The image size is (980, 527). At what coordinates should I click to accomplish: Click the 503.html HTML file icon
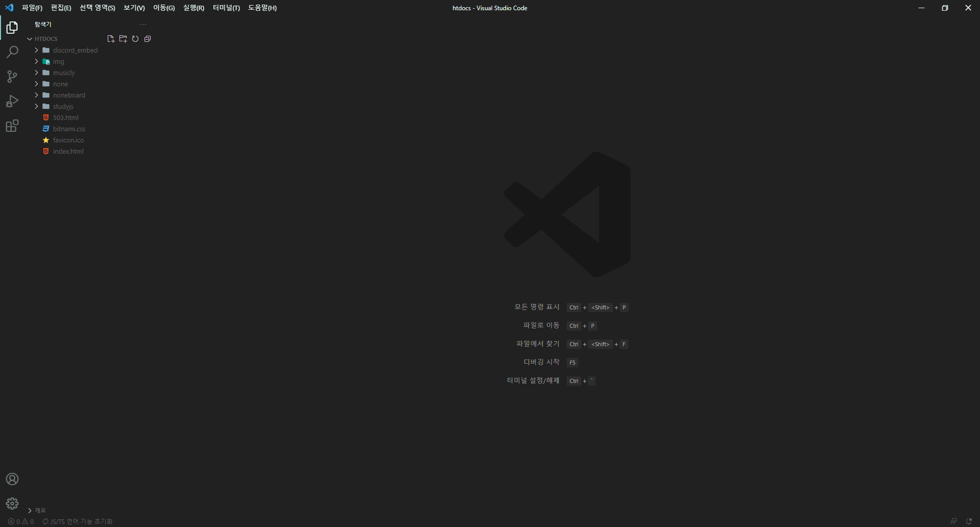(x=46, y=117)
